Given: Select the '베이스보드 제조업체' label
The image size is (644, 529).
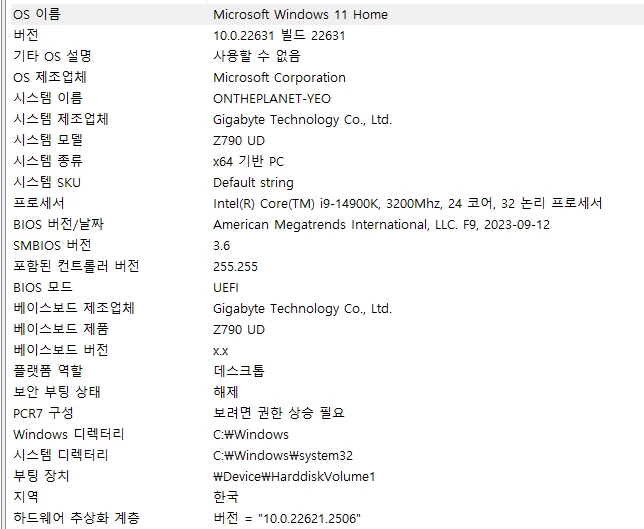Looking at the screenshot, I should [x=74, y=308].
